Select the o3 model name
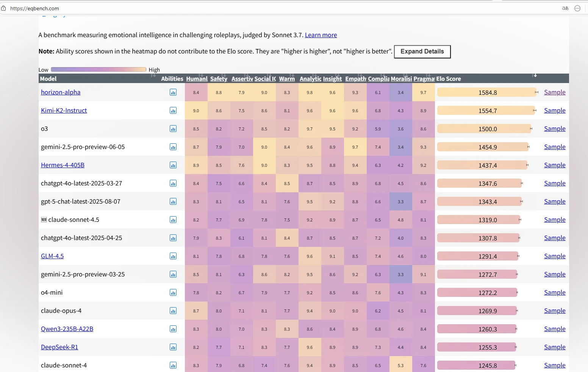 click(44, 129)
